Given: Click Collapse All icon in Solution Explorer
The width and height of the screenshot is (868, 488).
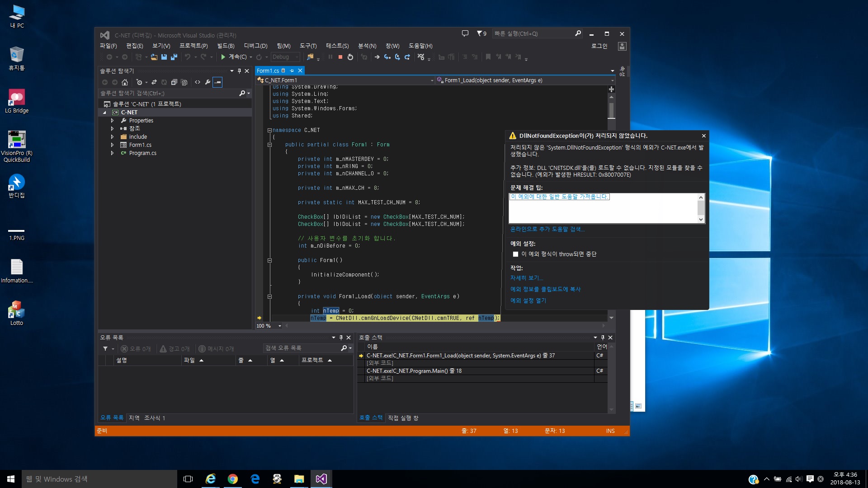Looking at the screenshot, I should point(174,82).
